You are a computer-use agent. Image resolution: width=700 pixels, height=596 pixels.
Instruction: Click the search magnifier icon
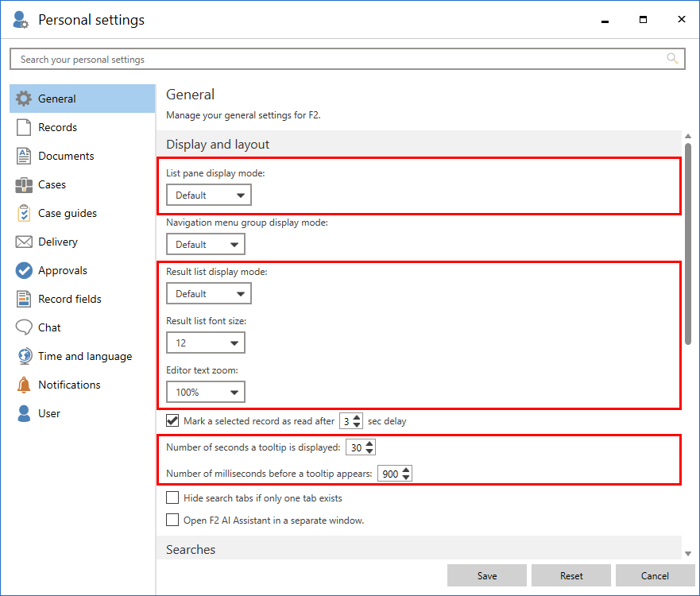coord(672,59)
